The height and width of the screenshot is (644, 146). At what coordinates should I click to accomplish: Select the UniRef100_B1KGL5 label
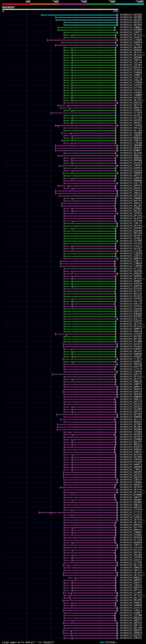pyautogui.click(x=131, y=406)
